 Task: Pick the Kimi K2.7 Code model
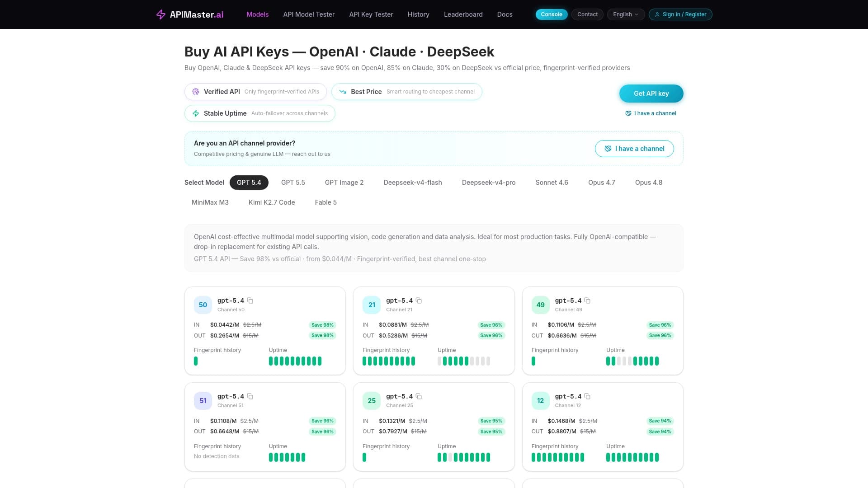click(272, 202)
